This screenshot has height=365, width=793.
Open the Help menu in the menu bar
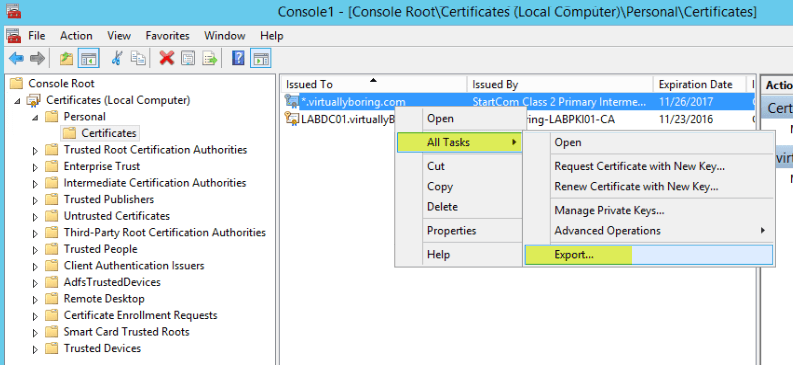pyautogui.click(x=272, y=36)
